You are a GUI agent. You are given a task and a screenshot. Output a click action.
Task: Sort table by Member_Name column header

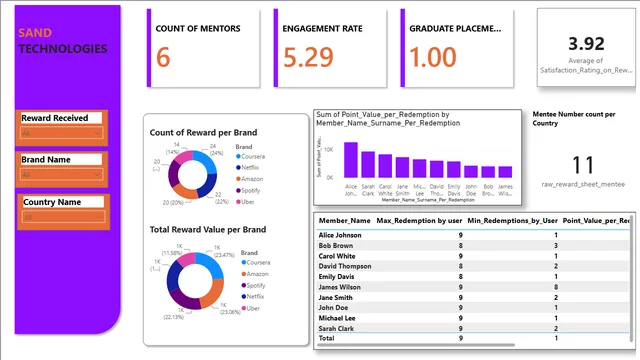[x=344, y=221]
